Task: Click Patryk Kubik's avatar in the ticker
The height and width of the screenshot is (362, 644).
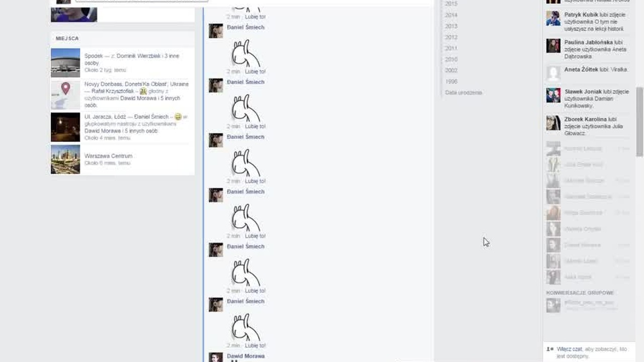Action: tap(553, 19)
